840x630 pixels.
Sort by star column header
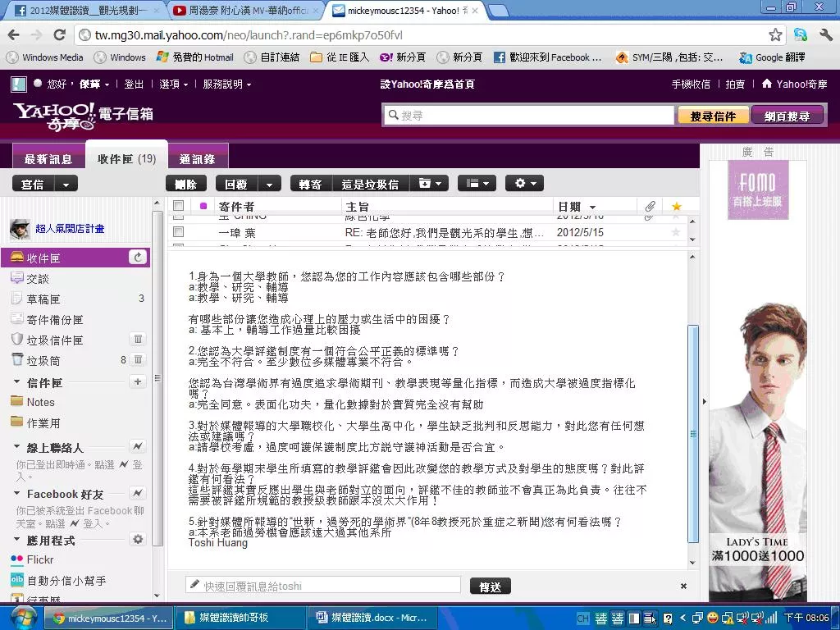pos(676,206)
